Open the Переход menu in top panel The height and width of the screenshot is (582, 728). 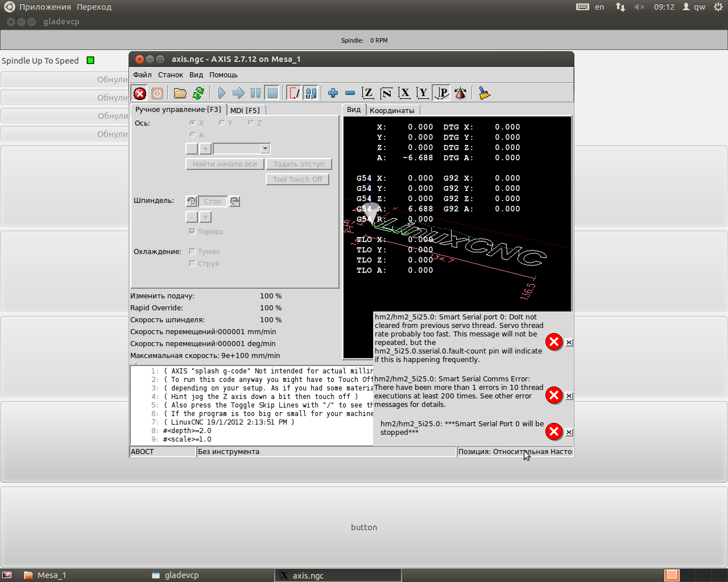coord(94,7)
